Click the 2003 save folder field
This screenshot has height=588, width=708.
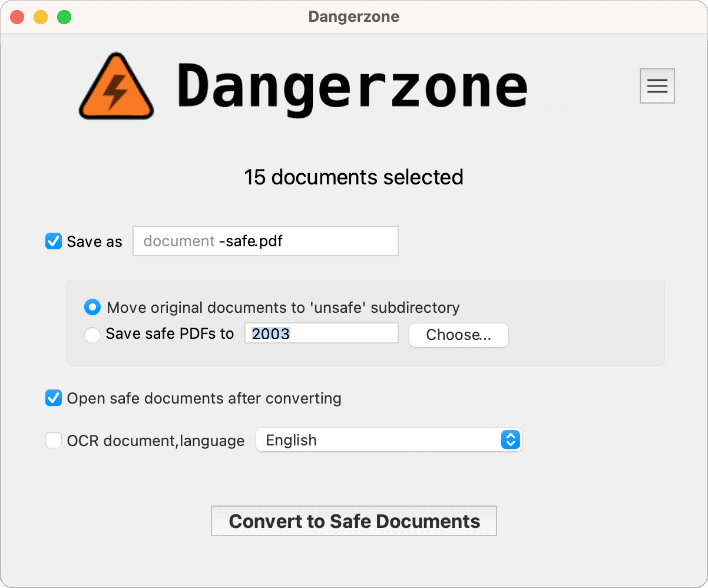(322, 333)
